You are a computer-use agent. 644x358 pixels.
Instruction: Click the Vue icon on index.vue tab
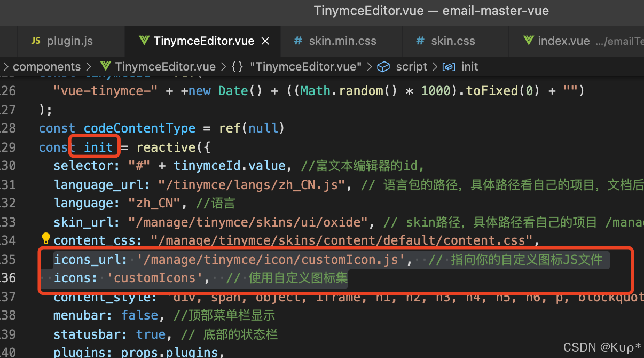[528, 41]
